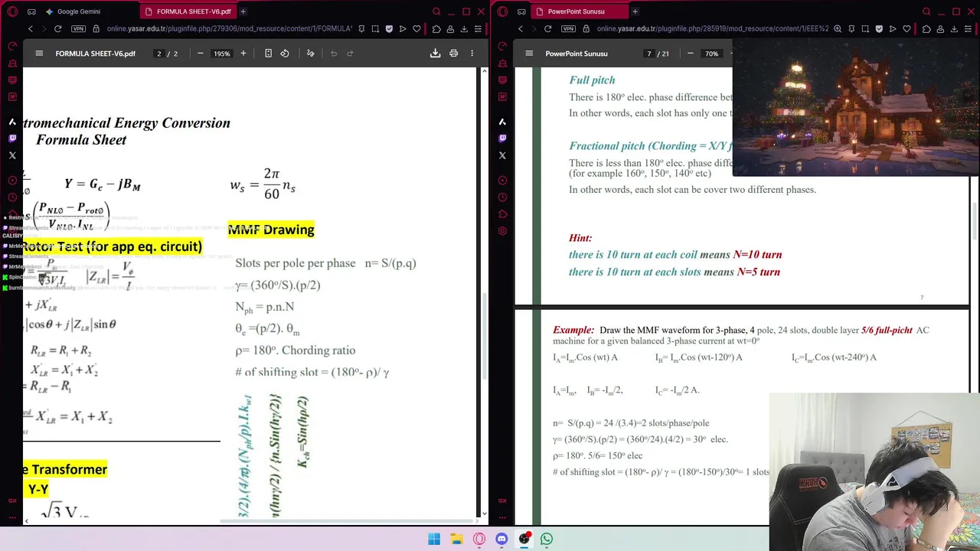Open extensions cube in left browser window
The image size is (980, 551).
click(x=436, y=29)
